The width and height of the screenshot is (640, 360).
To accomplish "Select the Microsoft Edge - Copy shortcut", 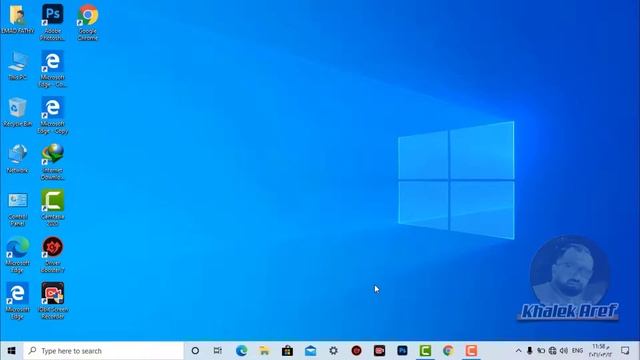I will (53, 116).
